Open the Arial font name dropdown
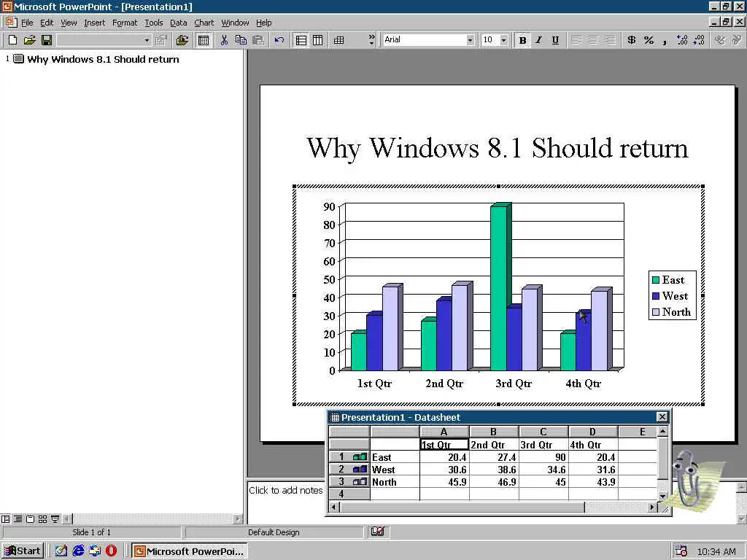This screenshot has width=747, height=560. point(471,40)
